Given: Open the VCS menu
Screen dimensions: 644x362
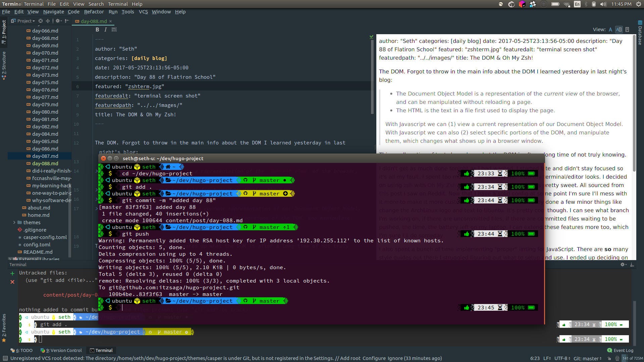Looking at the screenshot, I should click(143, 12).
